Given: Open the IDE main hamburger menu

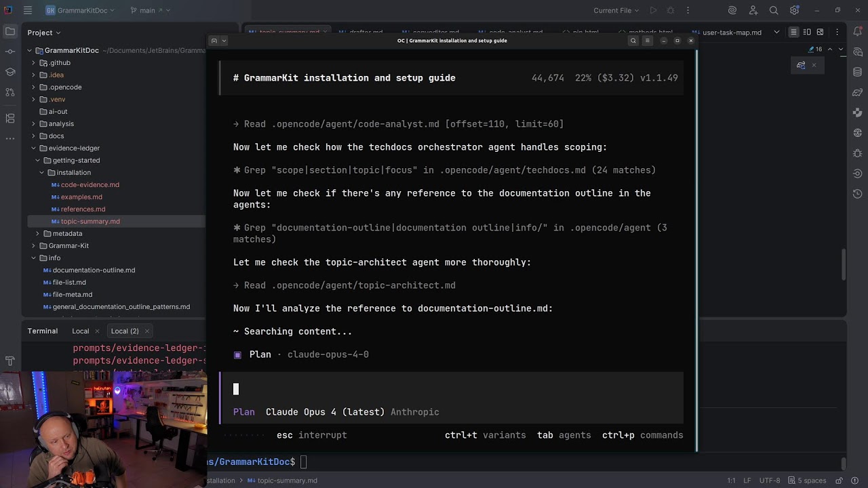Looking at the screenshot, I should tap(28, 10).
